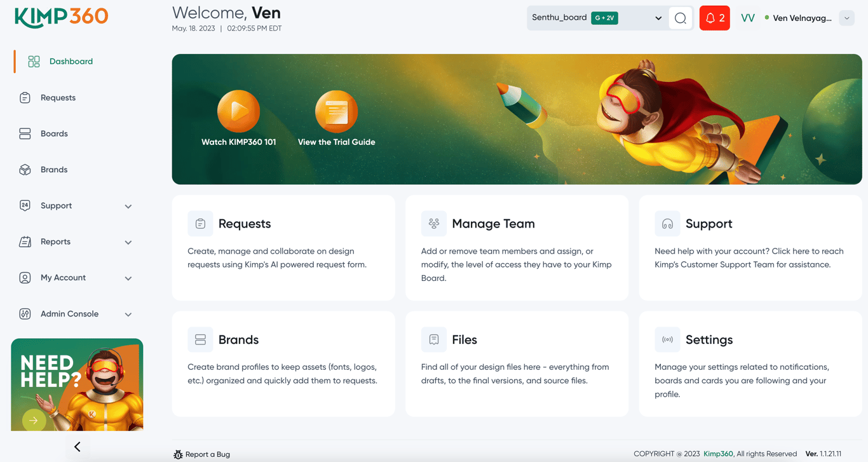Click the Requests clipboard icon in sidebar
Screen dimensions: 868x462
[25, 98]
